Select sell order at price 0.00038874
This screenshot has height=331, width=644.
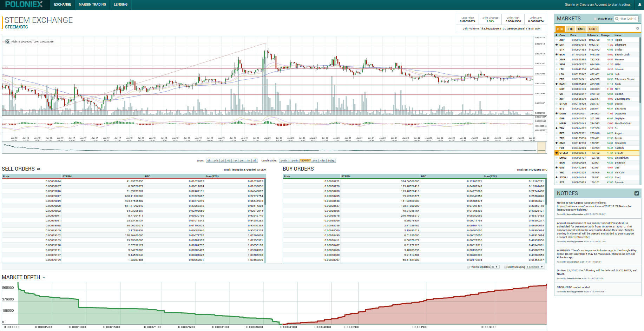134,181
